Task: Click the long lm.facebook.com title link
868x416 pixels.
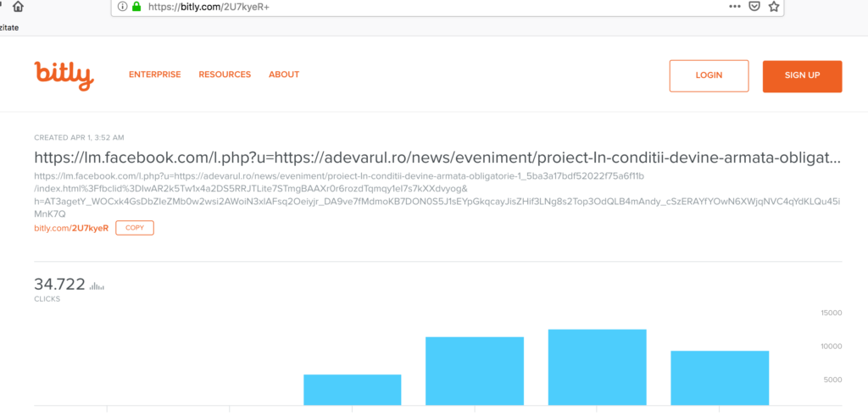Action: click(x=437, y=158)
